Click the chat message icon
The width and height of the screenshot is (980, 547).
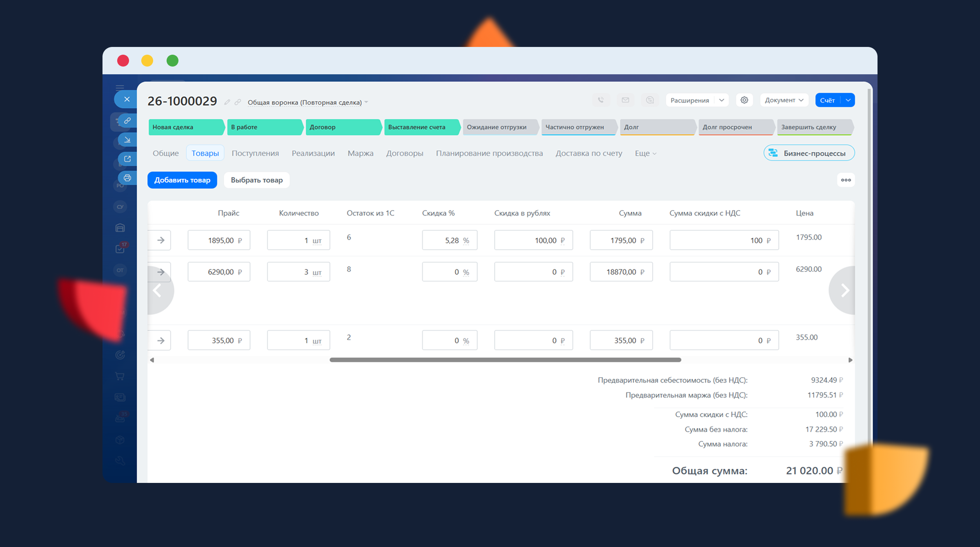coord(650,100)
